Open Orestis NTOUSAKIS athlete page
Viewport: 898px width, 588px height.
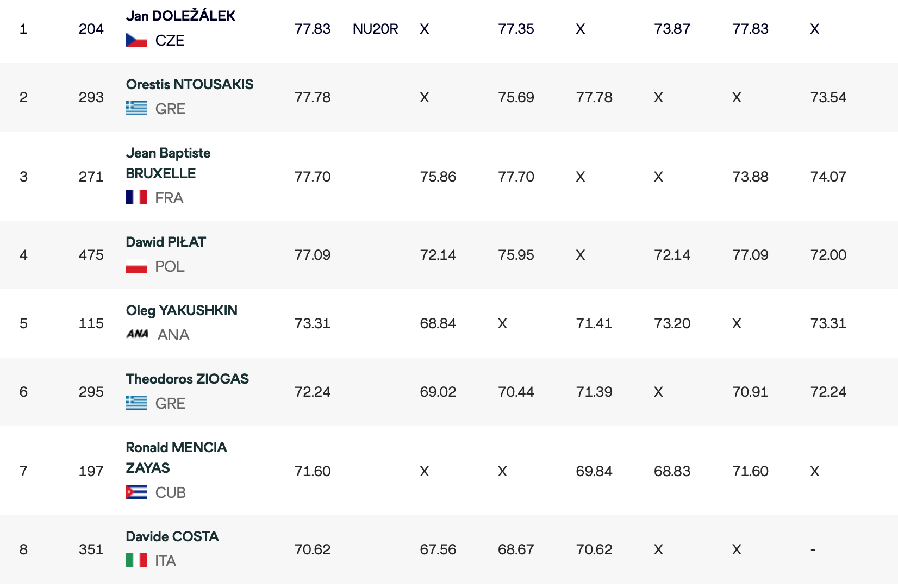(x=190, y=84)
